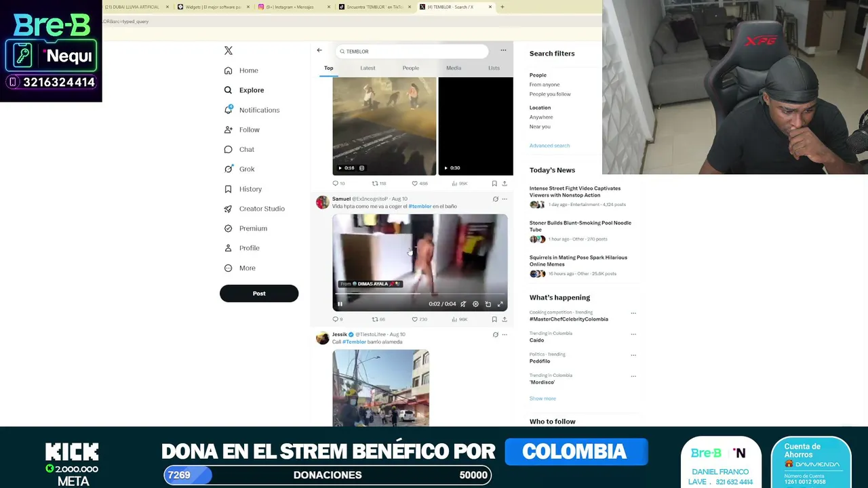
Task: Seek in Samuel's video progress bar
Action: click(420, 294)
